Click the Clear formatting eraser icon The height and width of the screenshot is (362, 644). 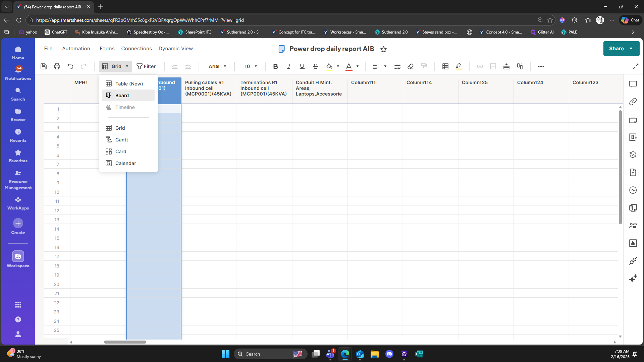pos(411,66)
